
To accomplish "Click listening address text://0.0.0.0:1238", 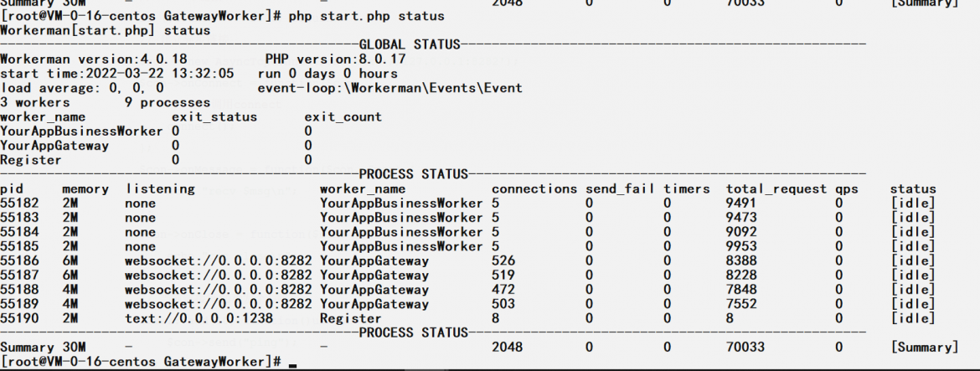I will click(x=199, y=318).
